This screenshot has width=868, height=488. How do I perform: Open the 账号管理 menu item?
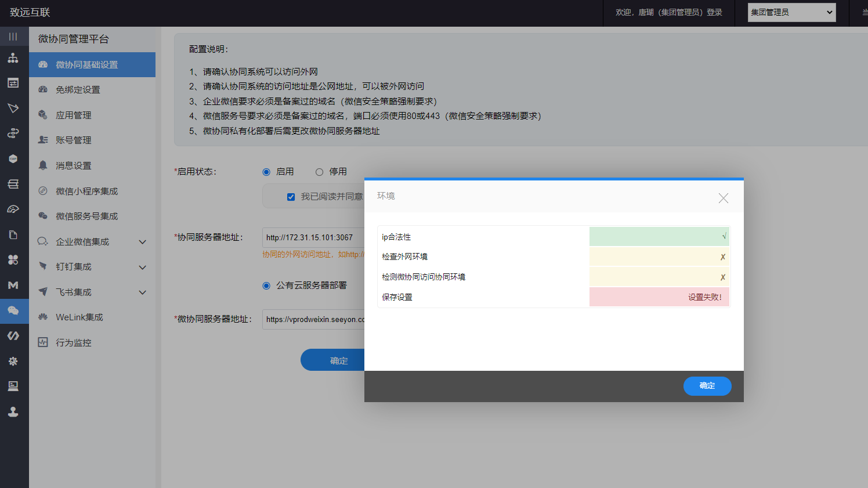73,140
